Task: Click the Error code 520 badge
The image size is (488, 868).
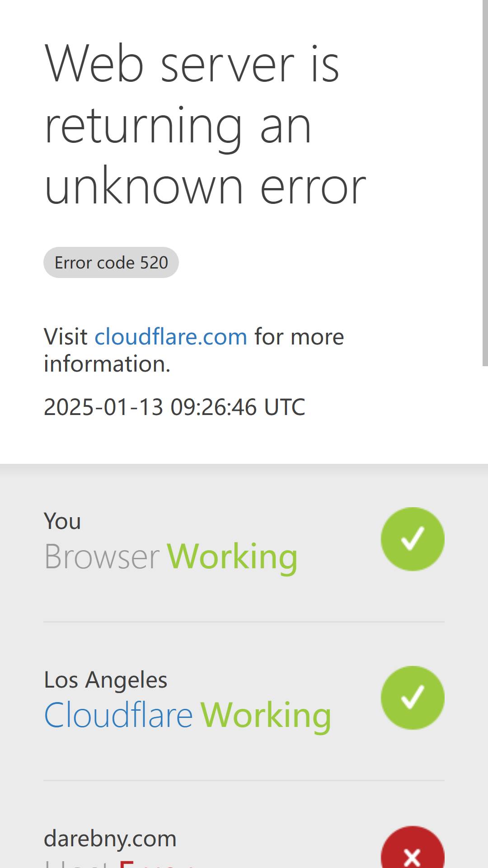Action: pos(111,262)
